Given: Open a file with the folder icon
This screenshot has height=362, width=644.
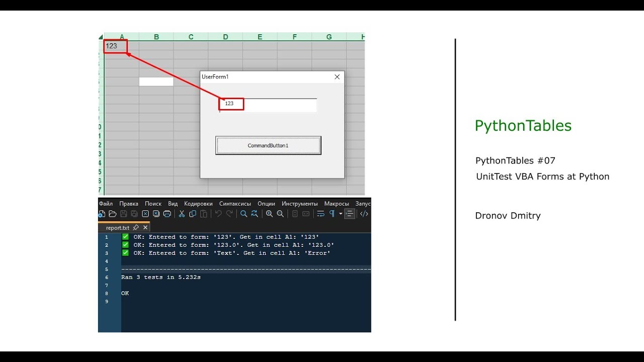Looking at the screenshot, I should [113, 214].
